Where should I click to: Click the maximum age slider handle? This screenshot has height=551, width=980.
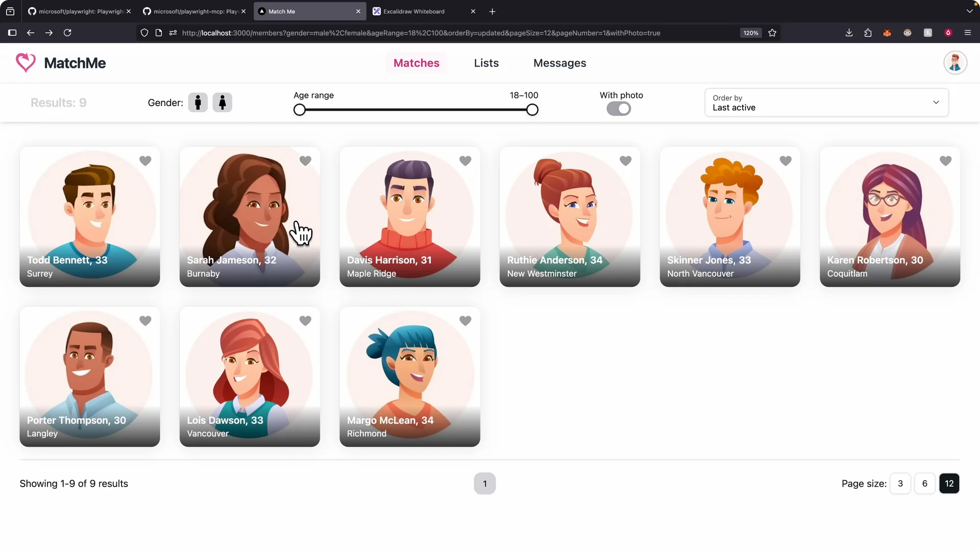(532, 110)
